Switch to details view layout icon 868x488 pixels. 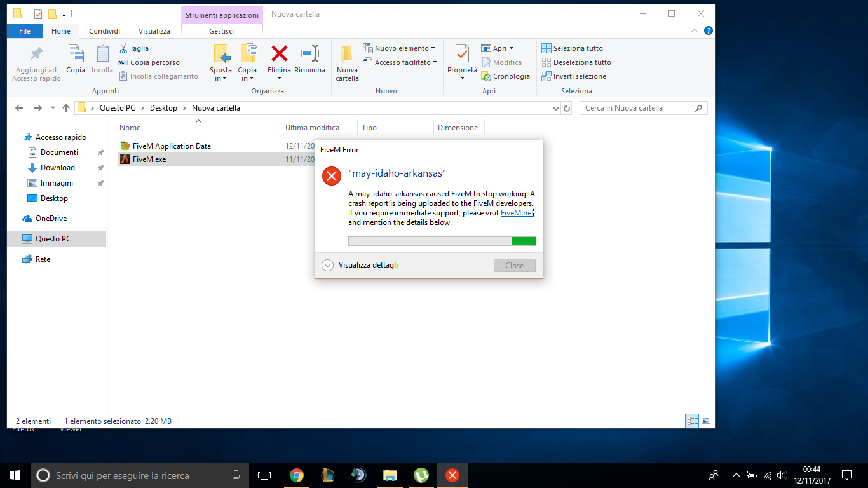click(x=692, y=421)
